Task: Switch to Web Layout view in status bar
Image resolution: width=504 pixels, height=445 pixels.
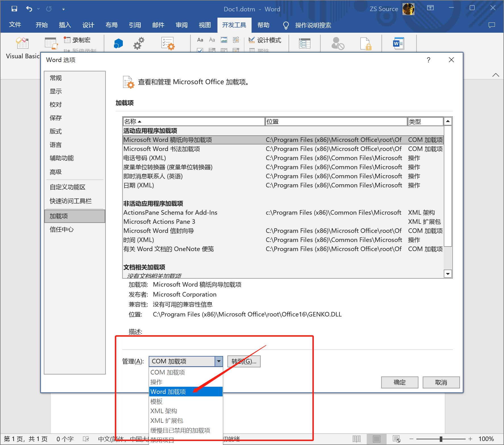Action: coord(396,439)
